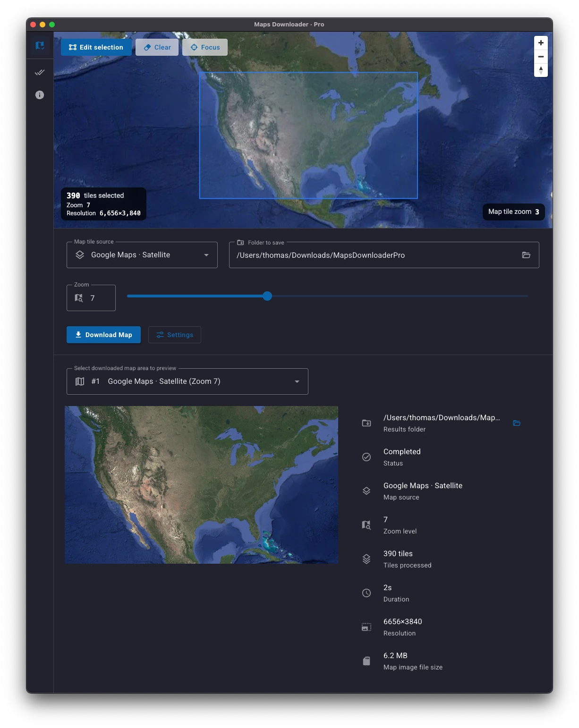This screenshot has width=579, height=728.
Task: Open the folder browser for save location
Action: (526, 255)
